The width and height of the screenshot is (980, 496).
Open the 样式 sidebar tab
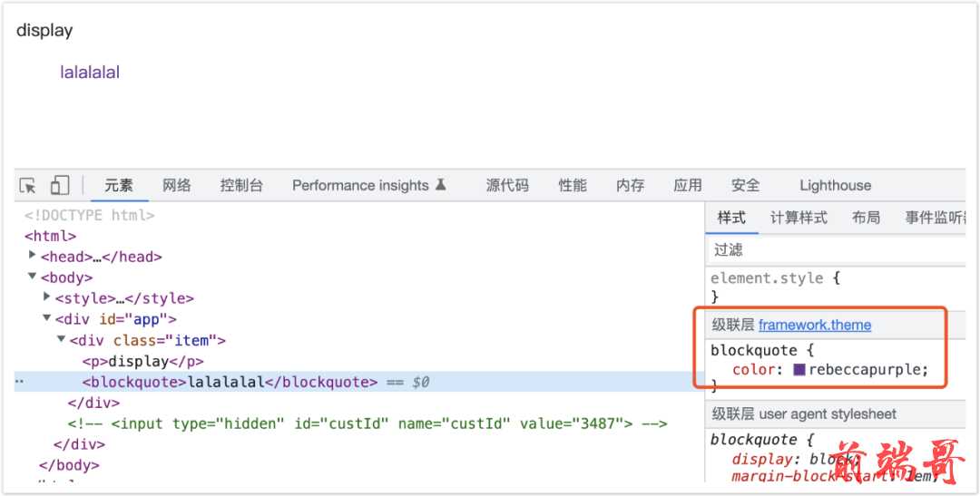click(x=731, y=218)
